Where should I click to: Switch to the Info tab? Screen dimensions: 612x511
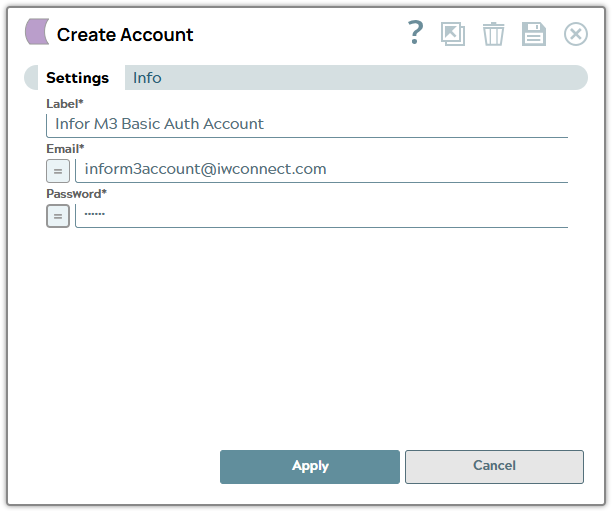[x=147, y=78]
